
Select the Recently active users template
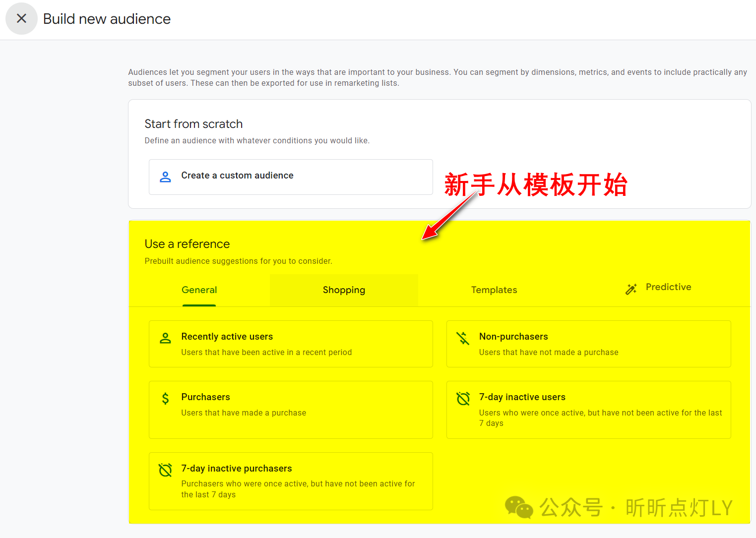click(291, 344)
